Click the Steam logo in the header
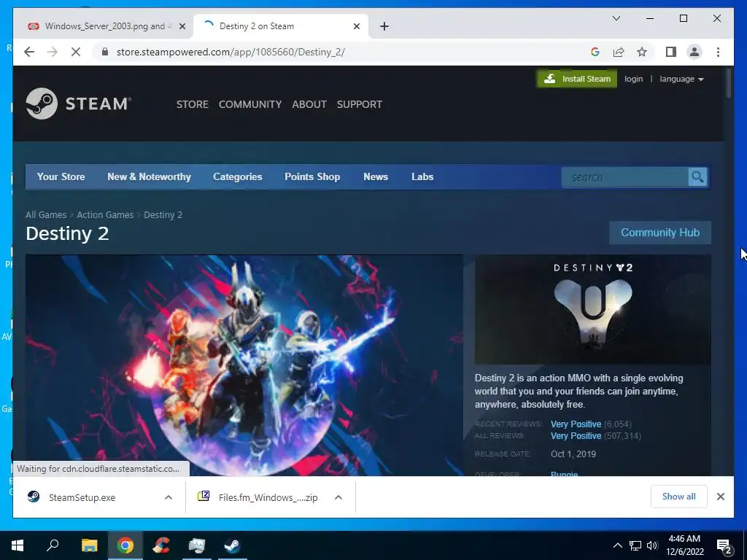This screenshot has width=747, height=560. (x=79, y=104)
